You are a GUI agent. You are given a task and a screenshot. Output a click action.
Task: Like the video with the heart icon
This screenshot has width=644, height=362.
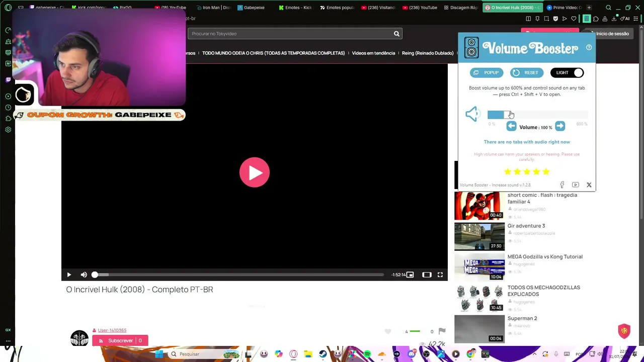pos(388,331)
